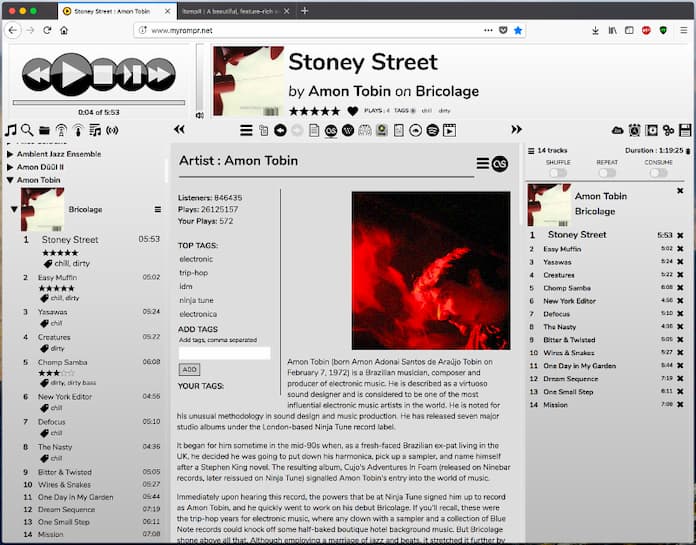Open the Bricolage album hamburger menu
Viewport: 696px width, 545px height.
157,209
